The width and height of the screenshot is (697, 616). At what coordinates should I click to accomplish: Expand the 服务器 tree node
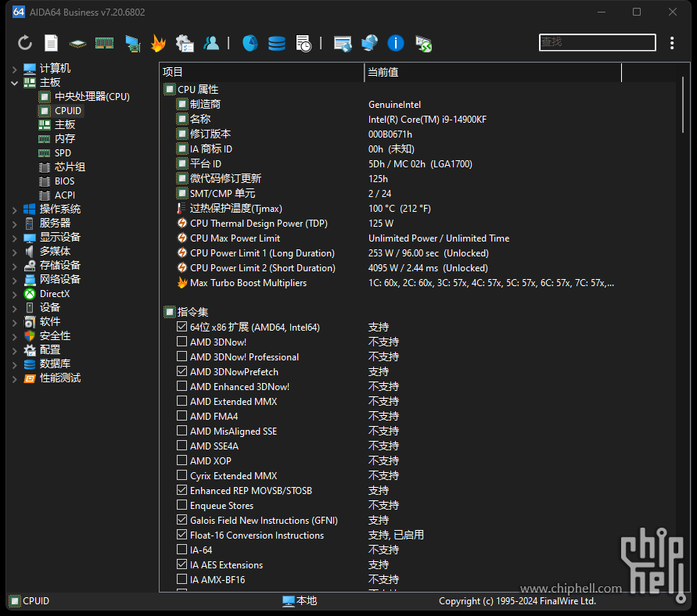15,224
